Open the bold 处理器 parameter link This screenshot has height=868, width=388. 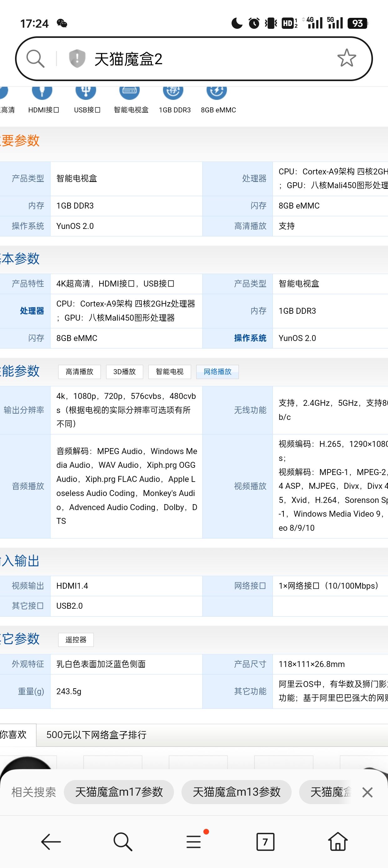(32, 311)
